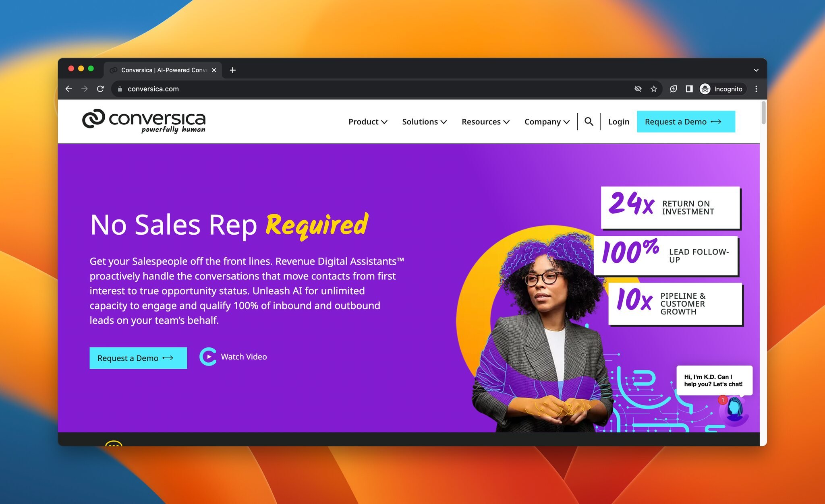Expand the Company dropdown menu
This screenshot has height=504, width=825.
tap(547, 122)
